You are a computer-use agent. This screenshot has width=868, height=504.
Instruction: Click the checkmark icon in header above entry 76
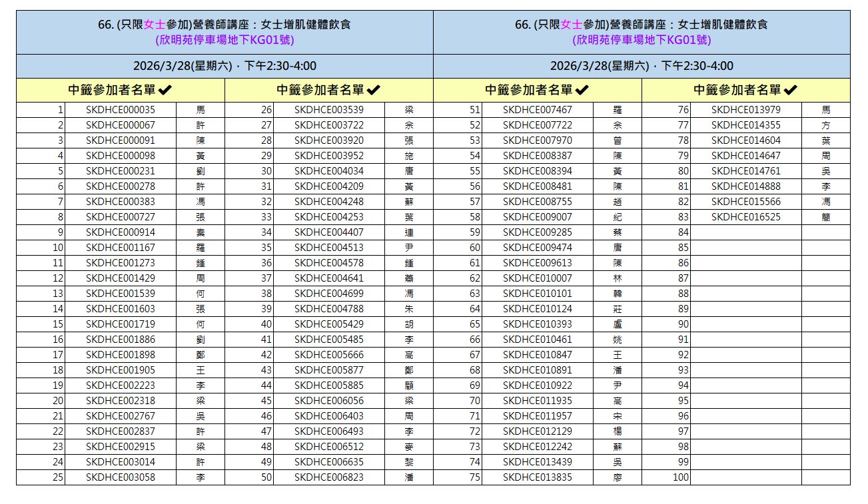[x=791, y=91]
